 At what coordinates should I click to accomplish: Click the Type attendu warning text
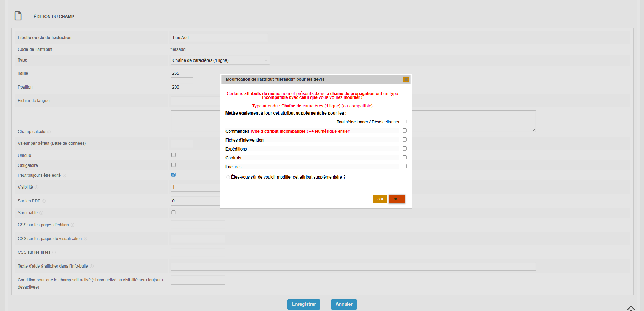tap(312, 106)
